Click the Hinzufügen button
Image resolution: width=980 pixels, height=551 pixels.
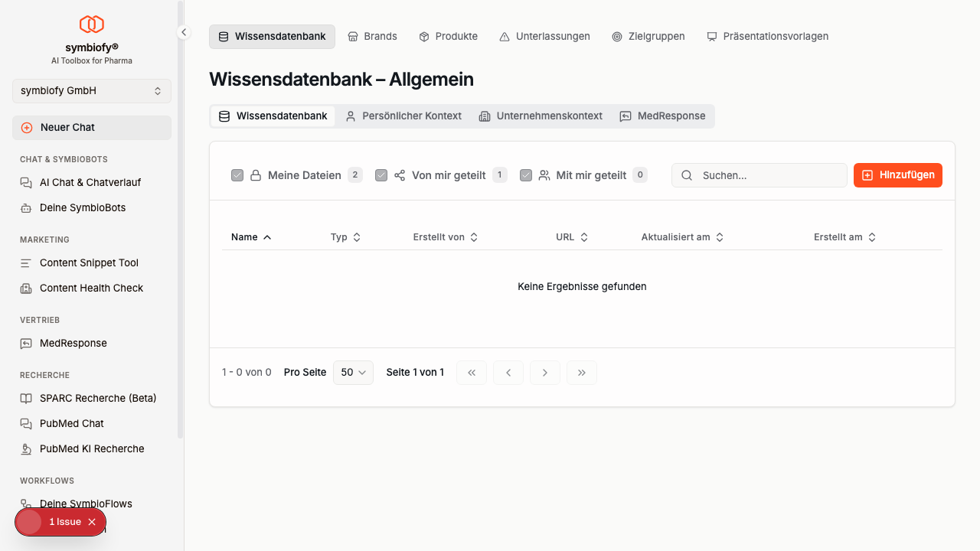click(x=897, y=175)
